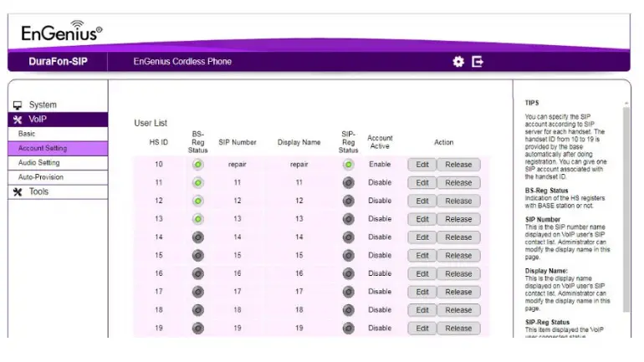Open the Audio Setting page
This screenshot has height=362, width=644.
(58, 163)
